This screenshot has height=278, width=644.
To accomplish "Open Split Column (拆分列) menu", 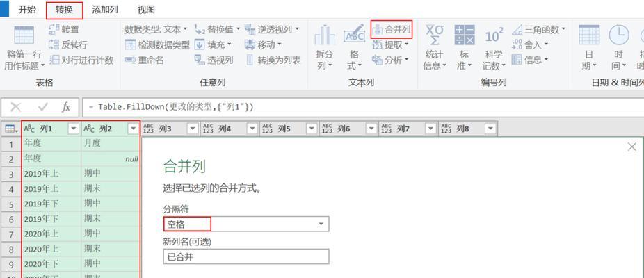I will pyautogui.click(x=325, y=47).
